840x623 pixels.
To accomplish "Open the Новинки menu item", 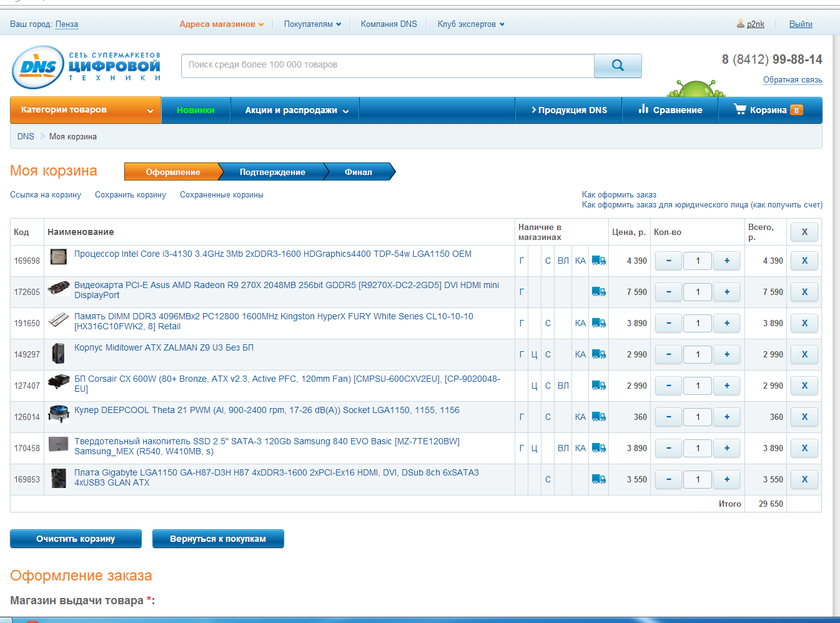I will tap(195, 110).
